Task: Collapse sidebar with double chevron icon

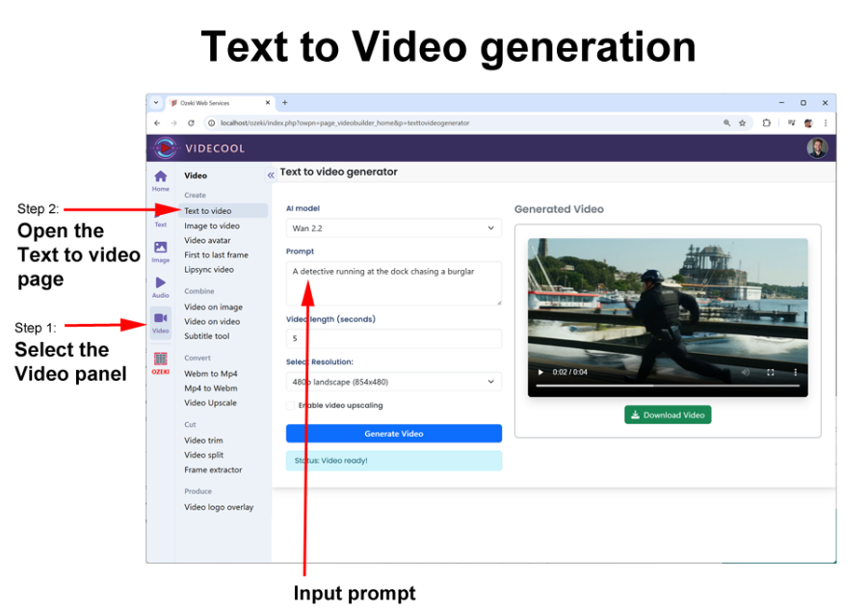Action: click(x=271, y=174)
